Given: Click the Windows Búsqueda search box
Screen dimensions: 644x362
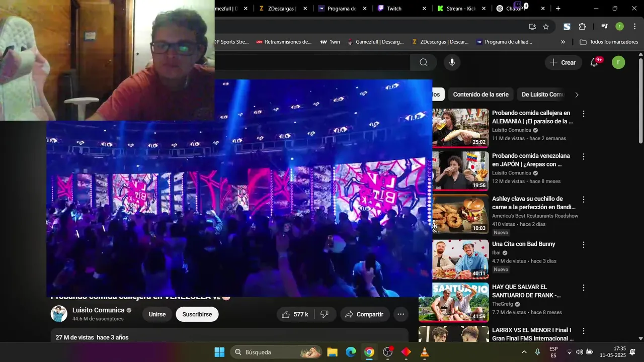Looking at the screenshot, I should tap(276, 352).
